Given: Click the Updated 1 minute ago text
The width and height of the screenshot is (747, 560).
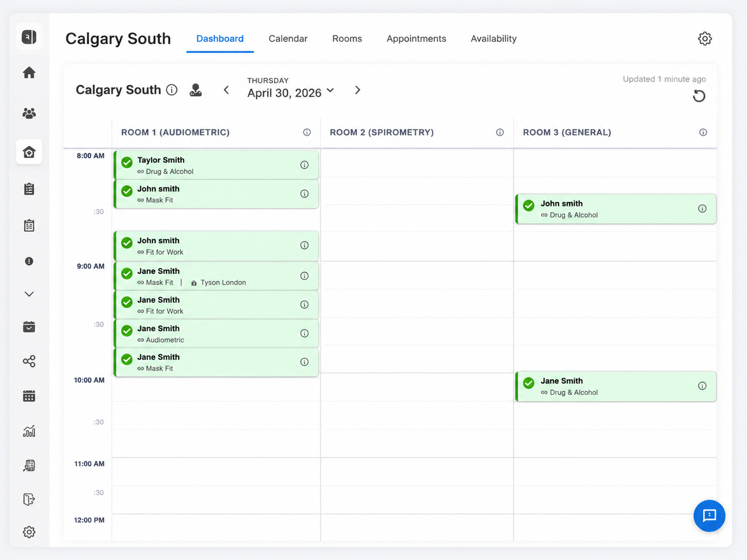Looking at the screenshot, I should tap(664, 79).
